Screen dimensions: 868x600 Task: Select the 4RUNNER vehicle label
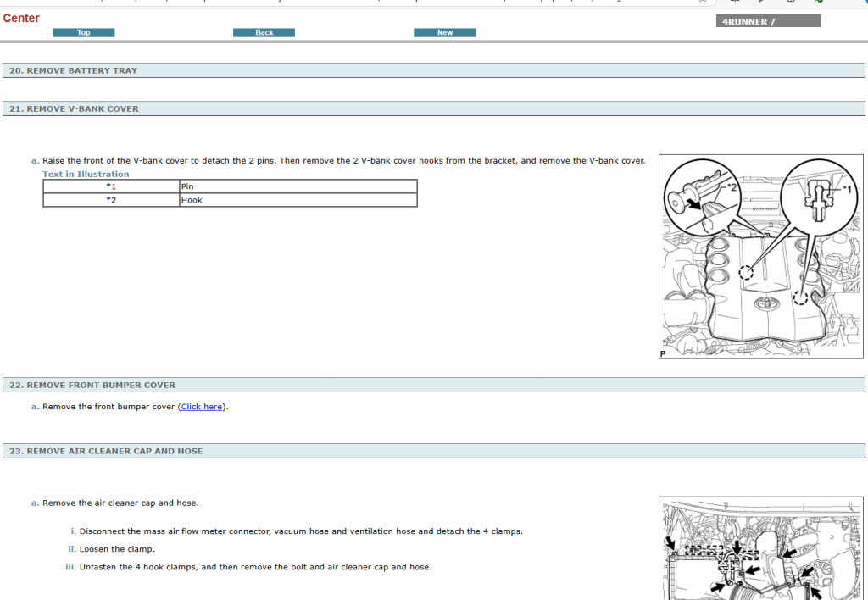(768, 21)
